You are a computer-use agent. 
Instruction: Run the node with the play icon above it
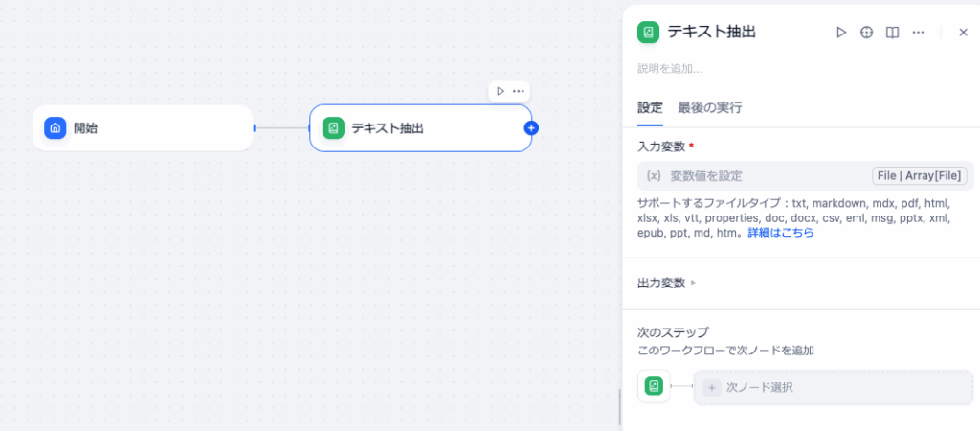[x=501, y=91]
